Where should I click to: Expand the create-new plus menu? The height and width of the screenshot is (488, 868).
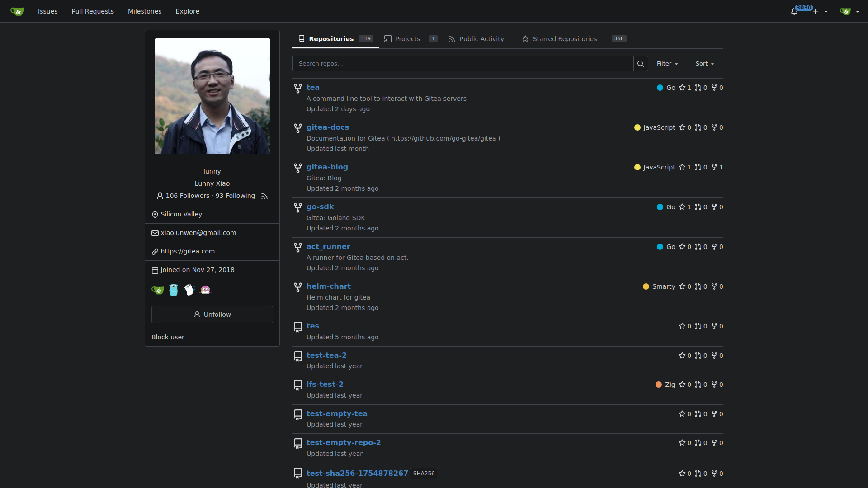pos(820,11)
